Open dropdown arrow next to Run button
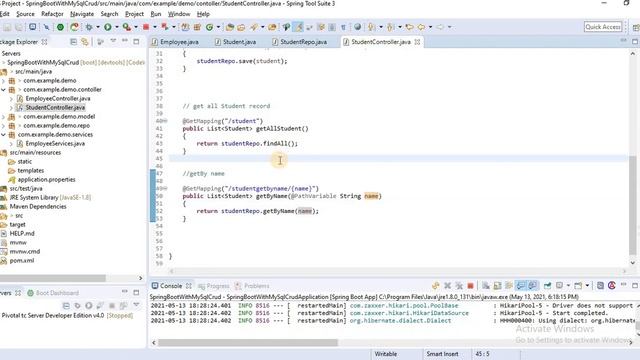 (117, 27)
